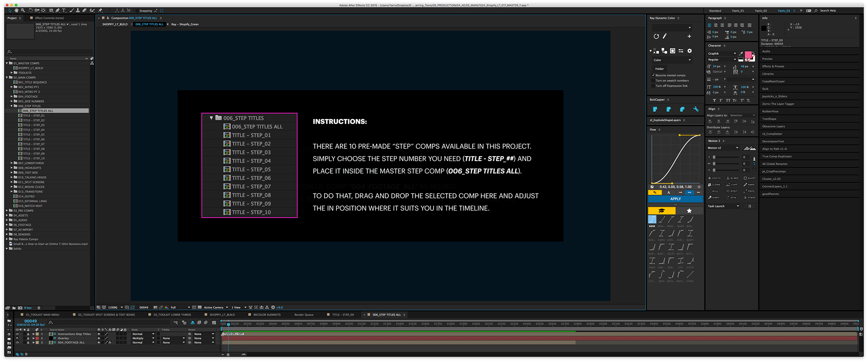The height and width of the screenshot is (362, 868).
Task: Select the Rotation tool
Action: click(31, 10)
